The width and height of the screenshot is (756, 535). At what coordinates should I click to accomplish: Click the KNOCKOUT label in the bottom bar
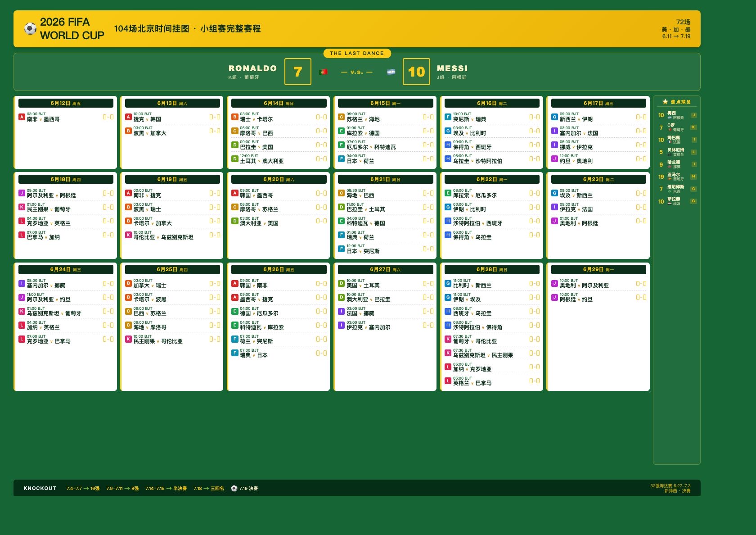click(40, 488)
